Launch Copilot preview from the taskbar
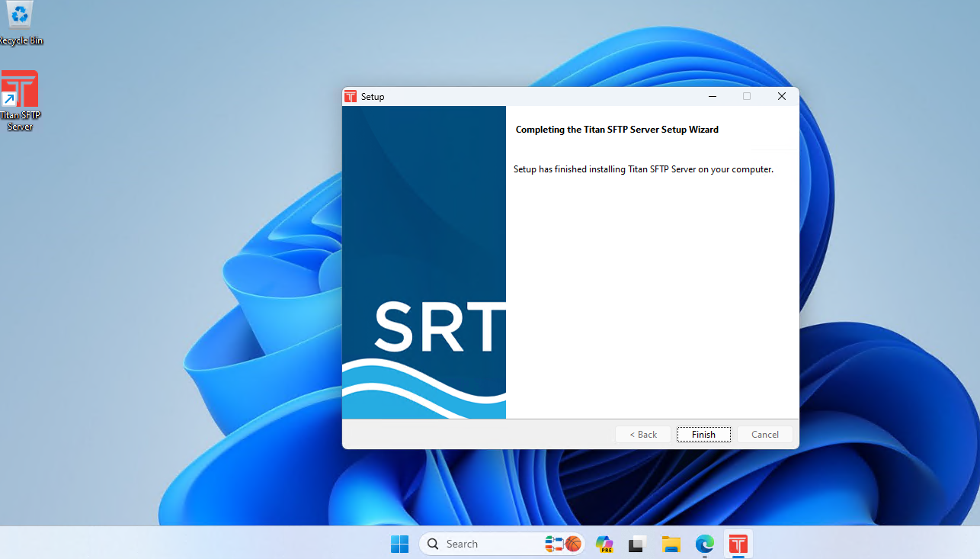980x559 pixels. coord(604,544)
